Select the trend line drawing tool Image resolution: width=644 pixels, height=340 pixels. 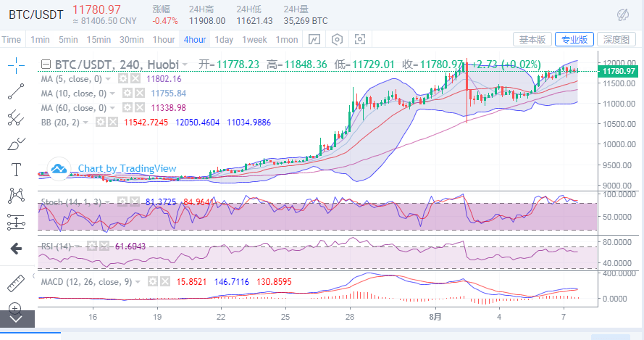pos(16,91)
